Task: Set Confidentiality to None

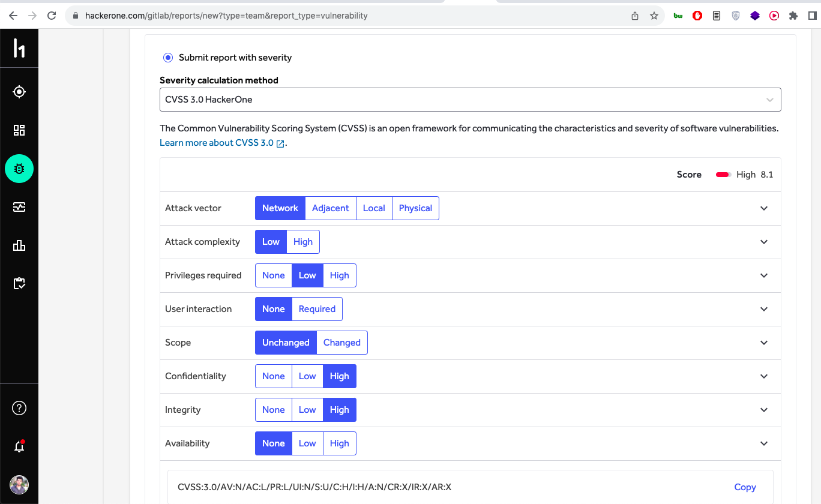Action: 274,376
